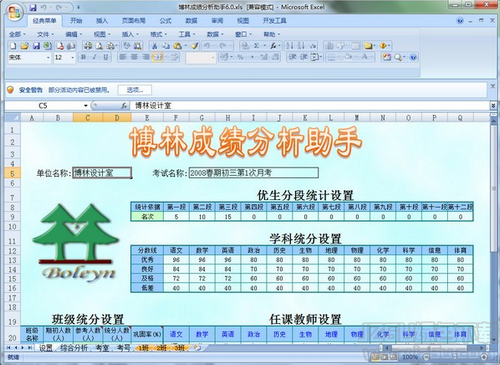Image resolution: width=500 pixels, height=365 pixels.
Task: Click the insert function fx button beside formula bar
Action: pos(124,106)
